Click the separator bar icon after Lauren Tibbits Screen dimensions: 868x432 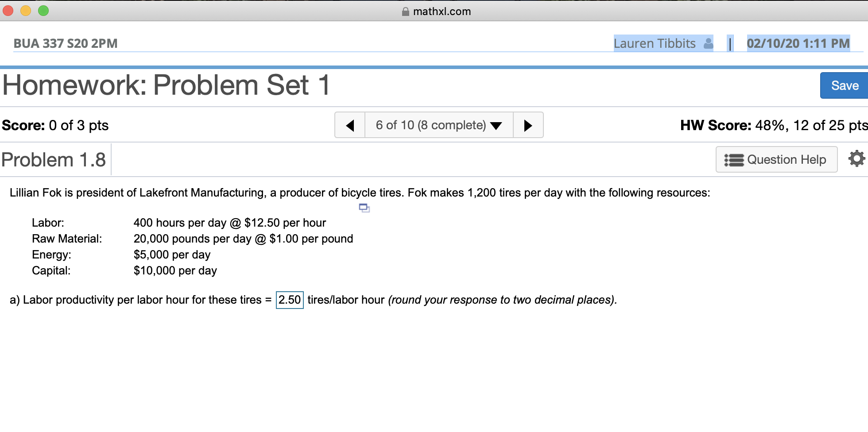click(x=729, y=43)
